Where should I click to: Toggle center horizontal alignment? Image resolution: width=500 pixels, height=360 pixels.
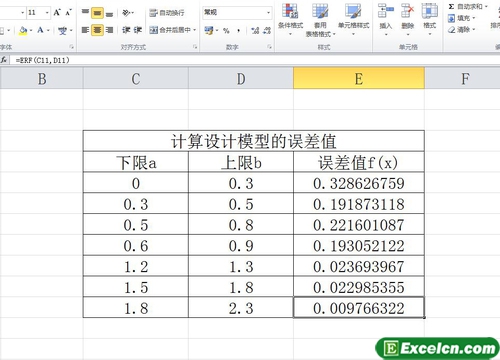click(x=97, y=30)
